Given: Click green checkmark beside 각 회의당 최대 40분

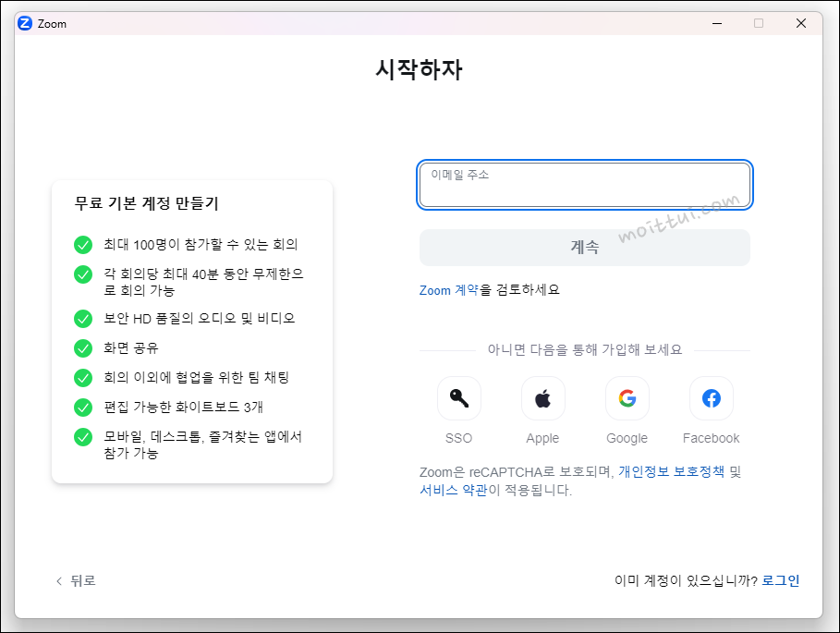Looking at the screenshot, I should coord(83,274).
